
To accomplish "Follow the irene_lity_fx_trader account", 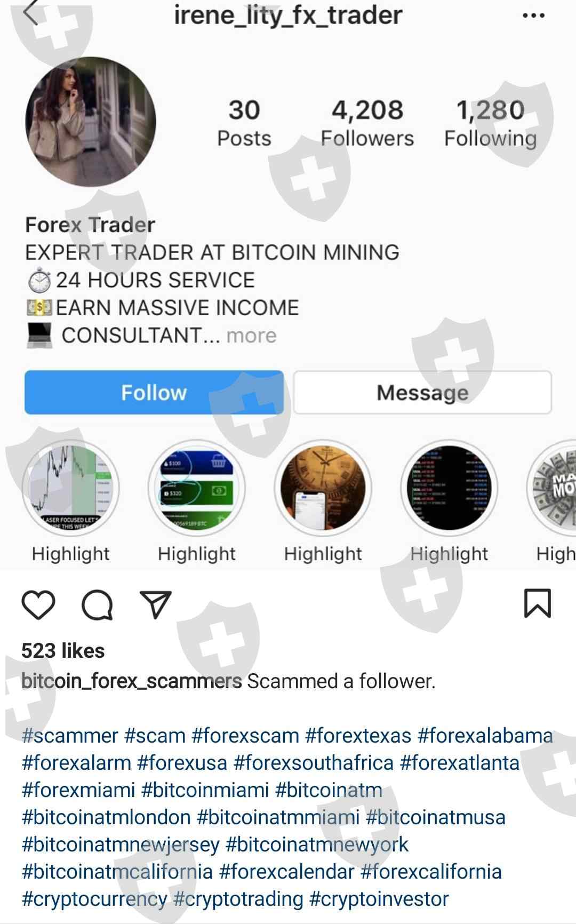I will [x=154, y=393].
